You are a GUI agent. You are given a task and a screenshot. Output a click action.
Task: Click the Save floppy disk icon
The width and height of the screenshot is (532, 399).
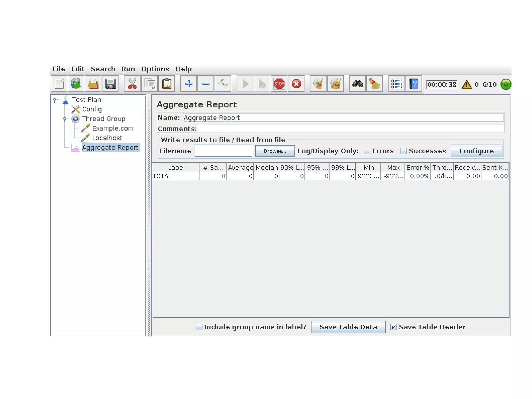click(110, 84)
